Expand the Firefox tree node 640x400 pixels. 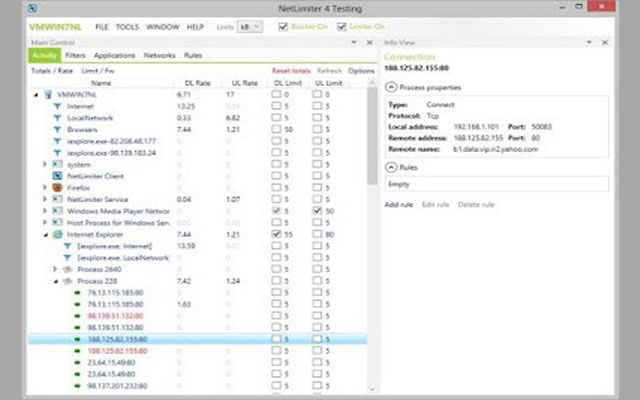pos(44,187)
